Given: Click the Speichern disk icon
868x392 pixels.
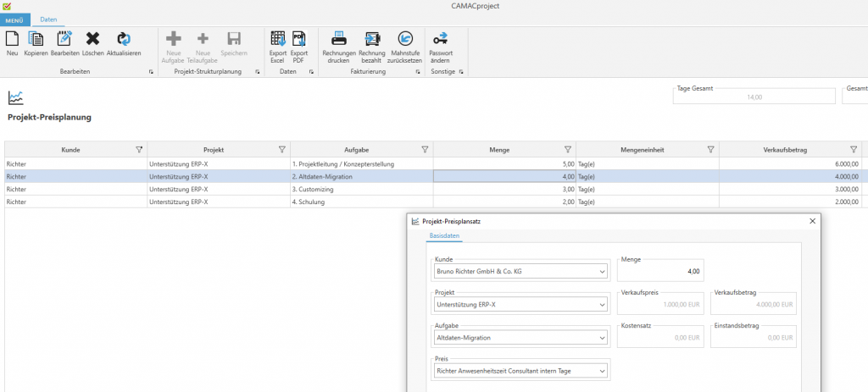Looking at the screenshot, I should pos(234,39).
